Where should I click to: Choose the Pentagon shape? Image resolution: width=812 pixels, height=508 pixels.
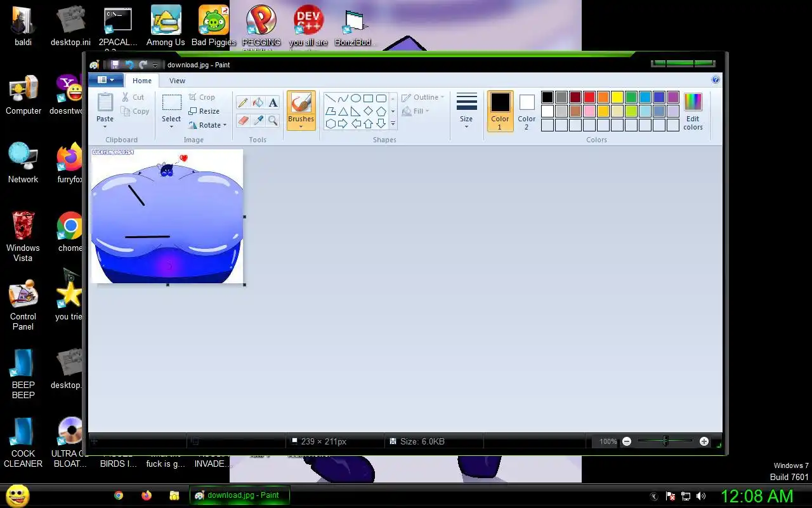[381, 111]
